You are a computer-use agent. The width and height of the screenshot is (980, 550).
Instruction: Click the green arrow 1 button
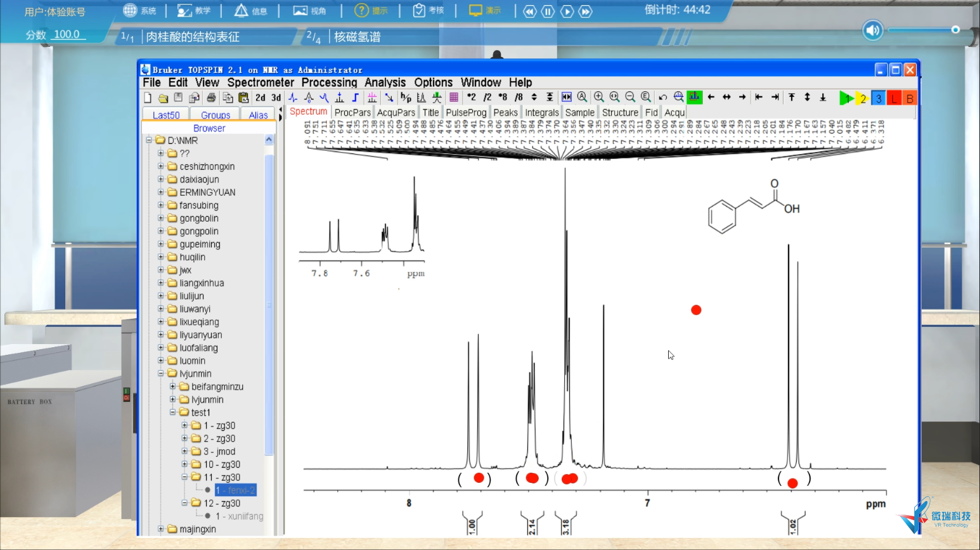click(x=846, y=98)
